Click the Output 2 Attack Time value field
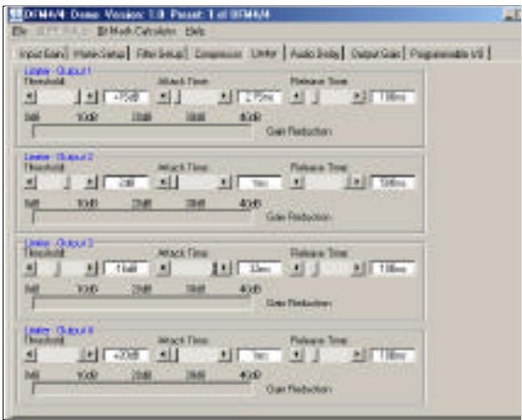The height and width of the screenshot is (420, 522). point(259,182)
